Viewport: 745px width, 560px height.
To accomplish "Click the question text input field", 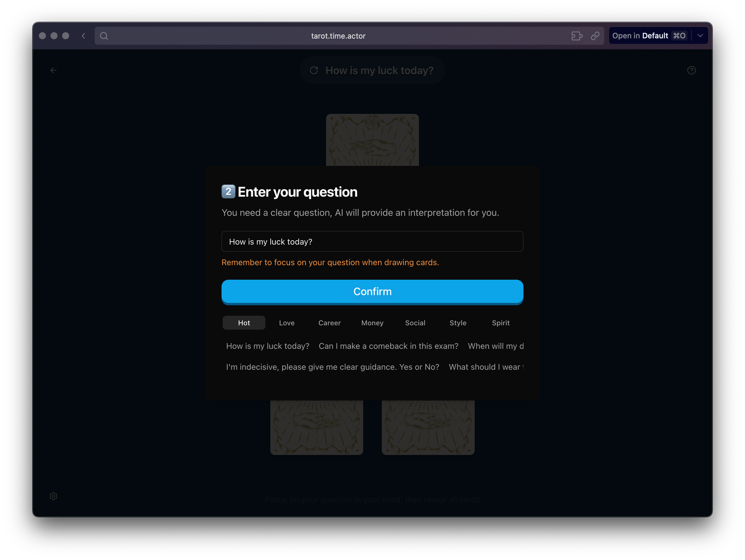I will (372, 242).
